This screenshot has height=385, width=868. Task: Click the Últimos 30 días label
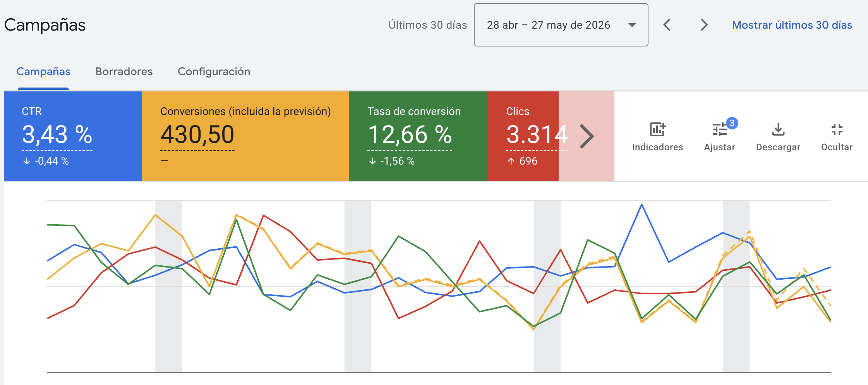coord(428,25)
